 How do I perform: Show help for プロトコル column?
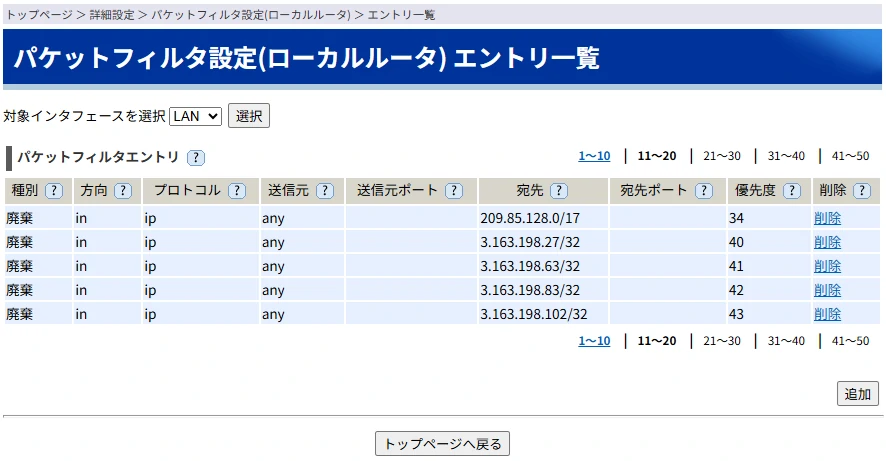[237, 191]
